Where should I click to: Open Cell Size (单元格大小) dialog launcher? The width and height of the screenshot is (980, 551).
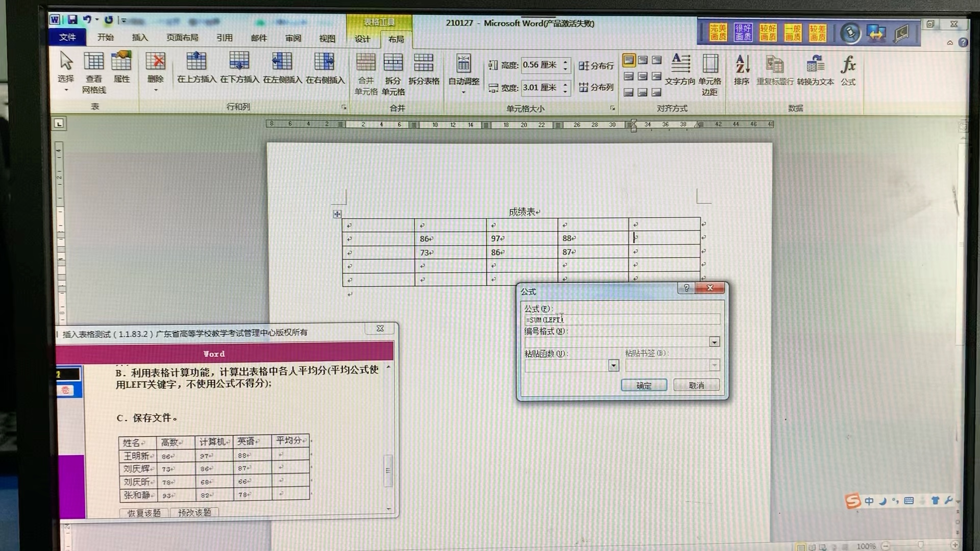[612, 108]
